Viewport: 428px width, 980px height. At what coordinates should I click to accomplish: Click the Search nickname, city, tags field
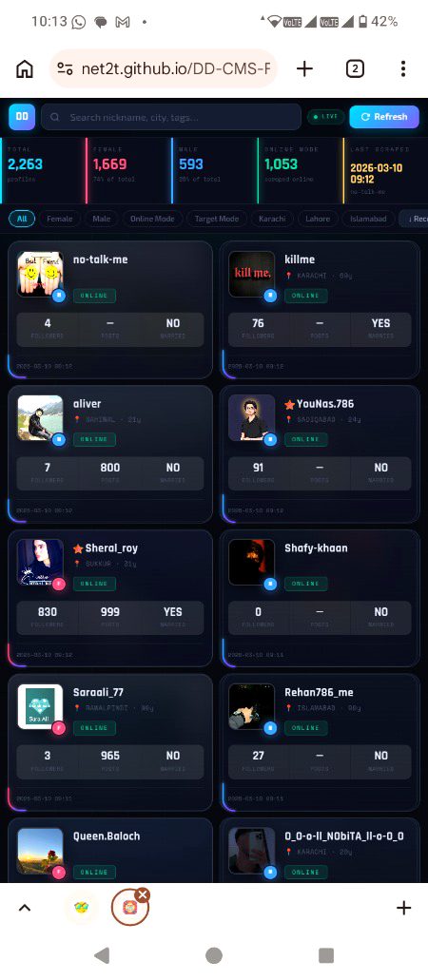tap(171, 117)
